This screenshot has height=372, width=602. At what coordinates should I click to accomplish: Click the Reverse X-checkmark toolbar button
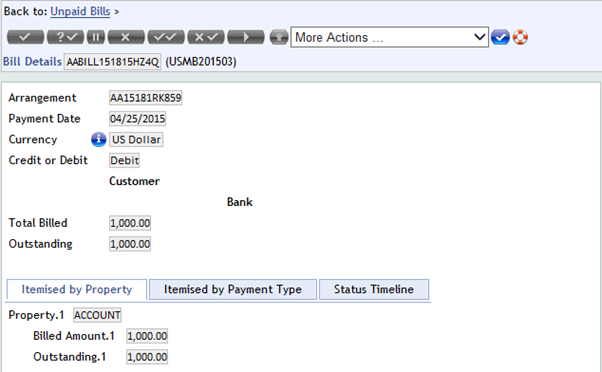click(206, 37)
